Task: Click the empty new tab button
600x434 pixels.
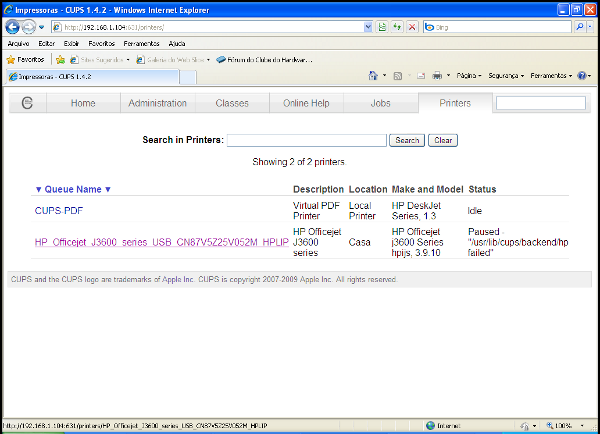Action: coord(188,77)
